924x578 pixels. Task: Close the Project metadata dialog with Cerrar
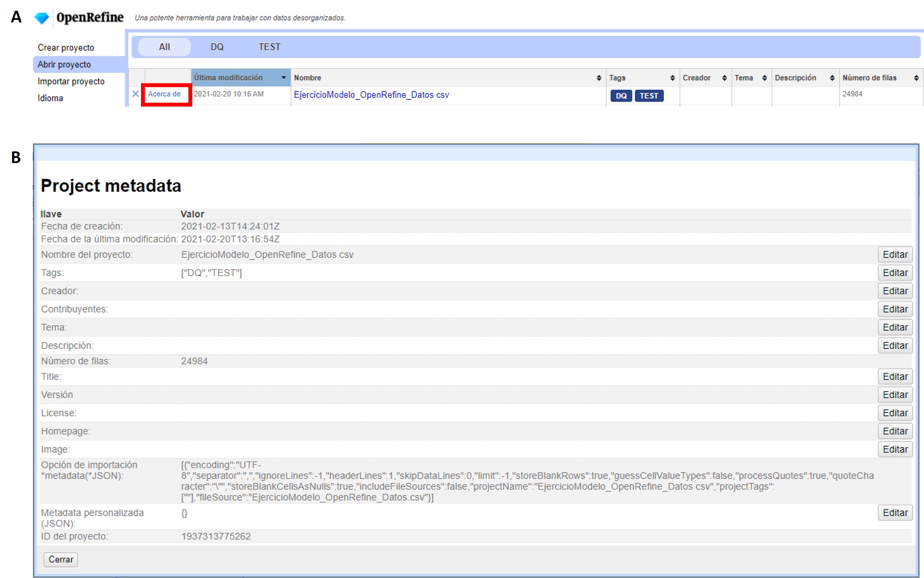[x=61, y=559]
